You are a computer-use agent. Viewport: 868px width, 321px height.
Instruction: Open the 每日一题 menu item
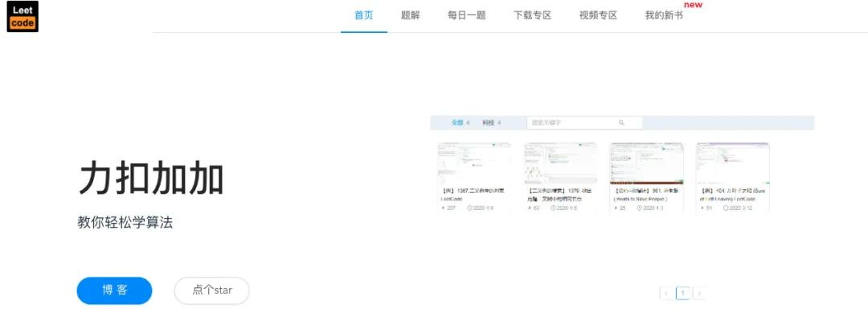click(x=467, y=15)
